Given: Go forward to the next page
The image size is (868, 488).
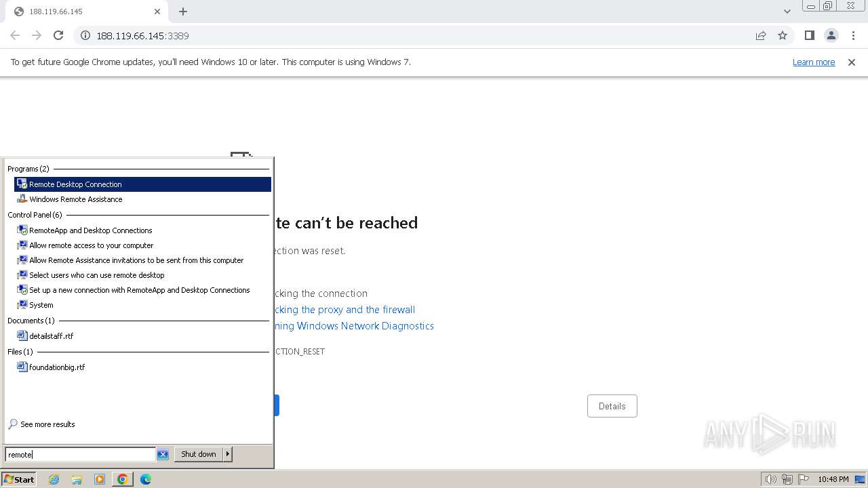Looking at the screenshot, I should click(x=37, y=35).
